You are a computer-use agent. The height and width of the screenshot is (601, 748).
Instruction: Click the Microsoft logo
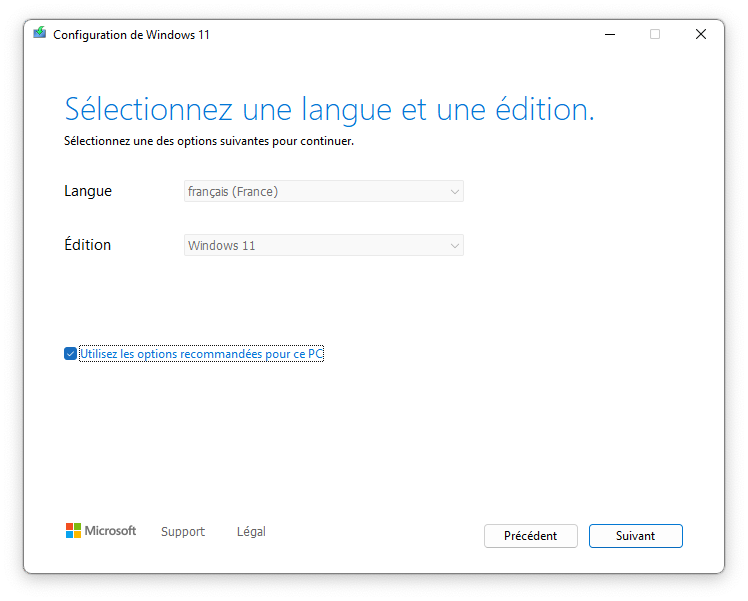[x=101, y=530]
